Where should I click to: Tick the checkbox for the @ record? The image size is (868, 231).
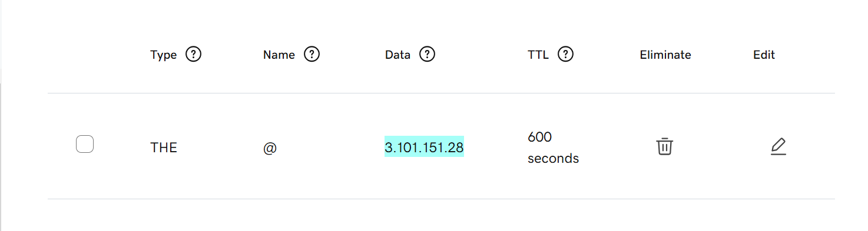[x=85, y=144]
